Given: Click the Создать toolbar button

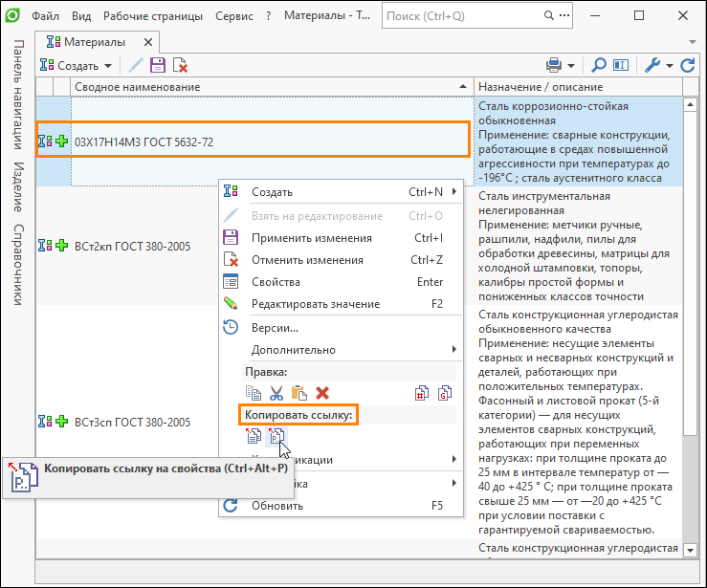Looking at the screenshot, I should 69,66.
